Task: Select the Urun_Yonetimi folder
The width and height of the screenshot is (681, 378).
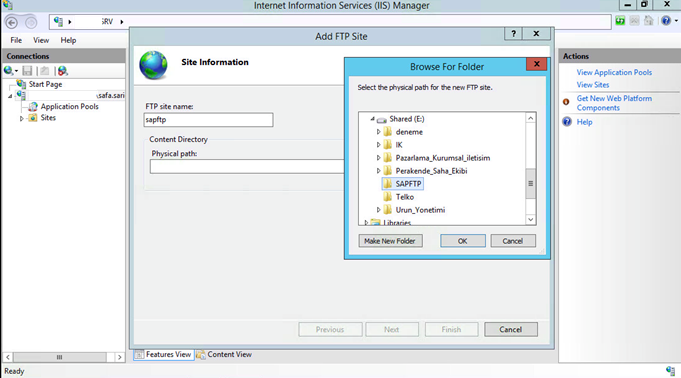Action: [x=420, y=210]
